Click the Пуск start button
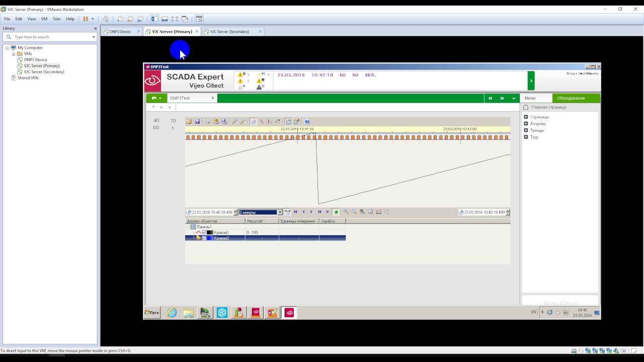This screenshot has height=362, width=644. (x=152, y=312)
